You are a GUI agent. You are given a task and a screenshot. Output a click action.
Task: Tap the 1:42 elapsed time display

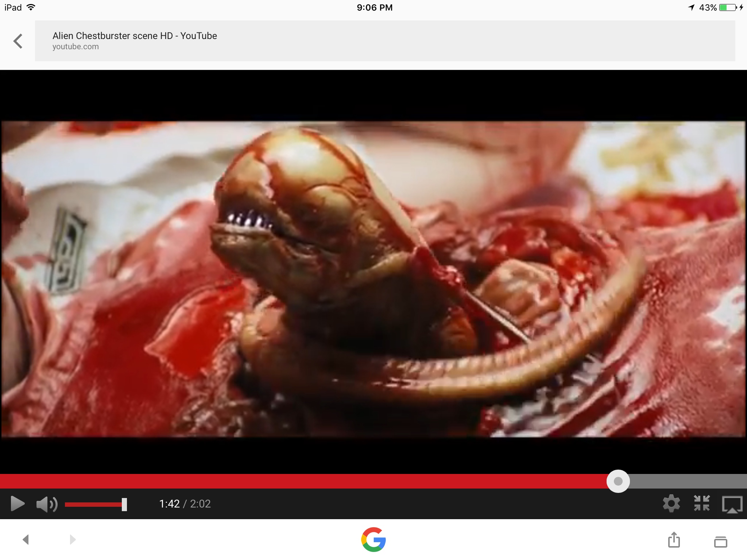click(170, 503)
